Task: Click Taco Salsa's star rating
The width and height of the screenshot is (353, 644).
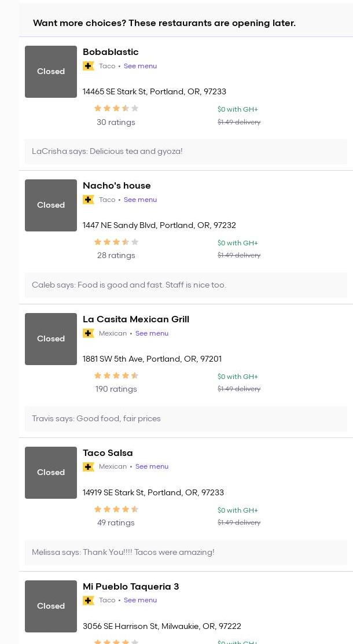Action: pyautogui.click(x=116, y=509)
